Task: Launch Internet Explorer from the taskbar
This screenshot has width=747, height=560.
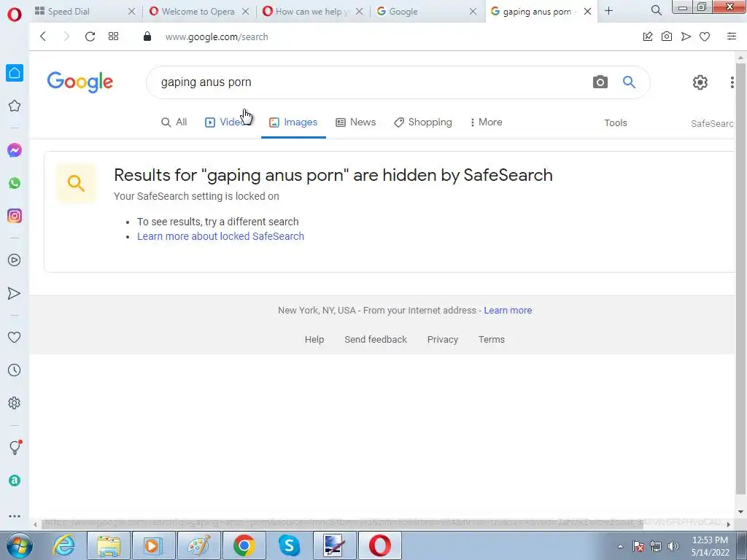Action: pyautogui.click(x=63, y=545)
